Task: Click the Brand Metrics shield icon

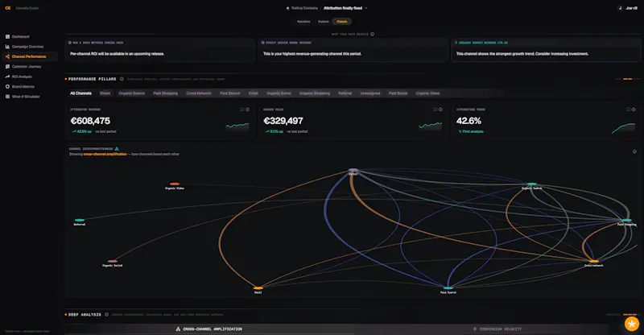Action: [7, 86]
